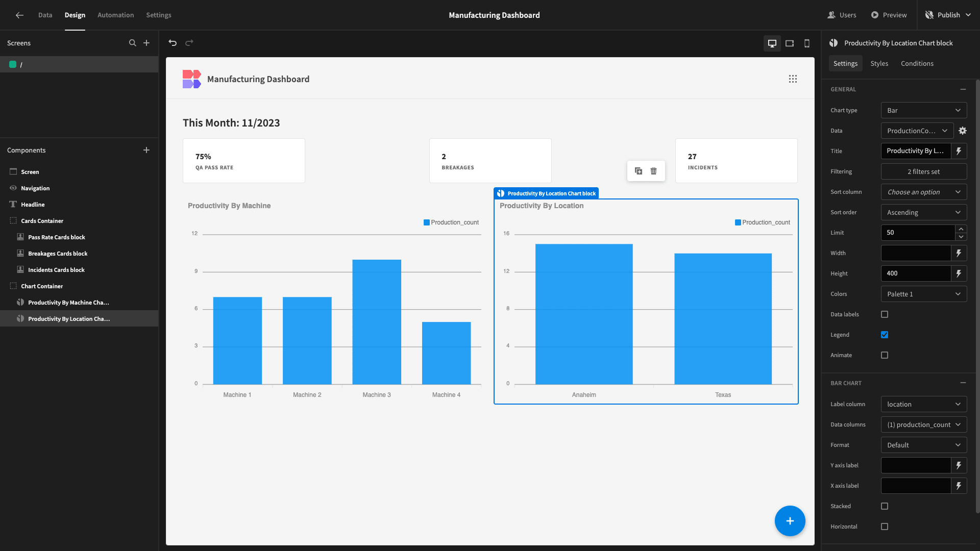
Task: Open the 2 filters set button
Action: coord(924,171)
